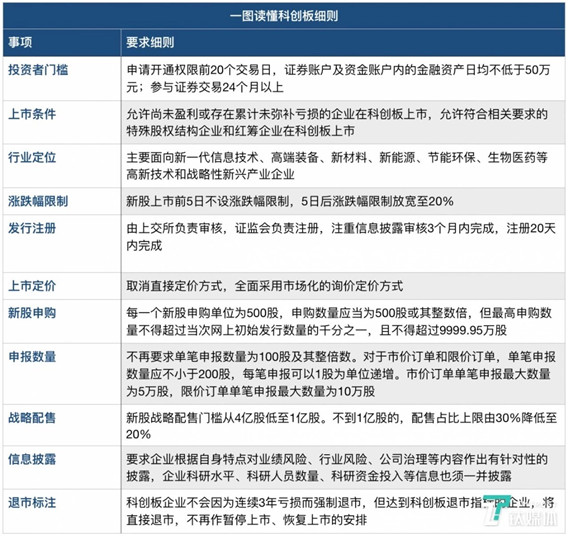The width and height of the screenshot is (568, 536).
Task: Open the 战略配售 row label
Action: (x=32, y=418)
